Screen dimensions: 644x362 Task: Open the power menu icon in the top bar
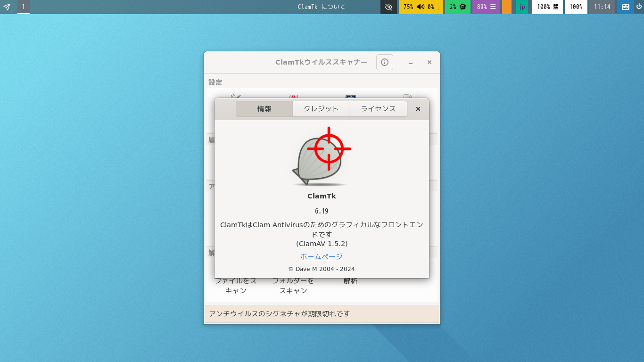point(639,7)
